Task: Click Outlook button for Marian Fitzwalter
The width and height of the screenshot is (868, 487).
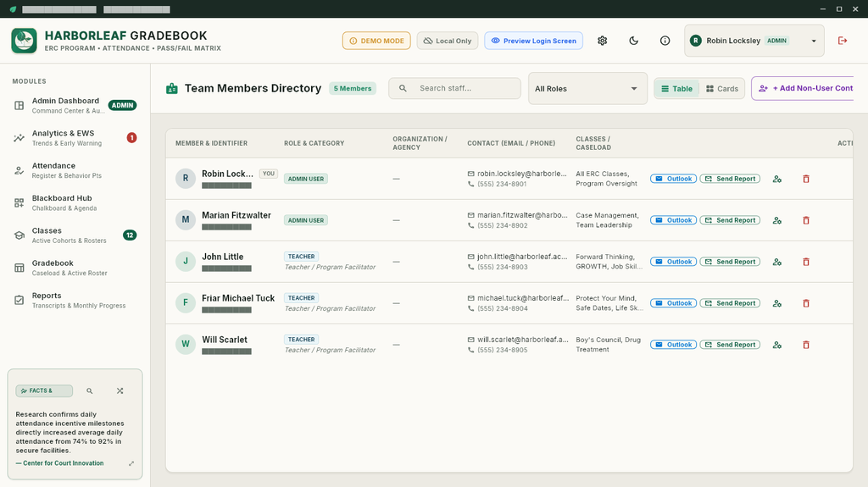Action: 673,220
